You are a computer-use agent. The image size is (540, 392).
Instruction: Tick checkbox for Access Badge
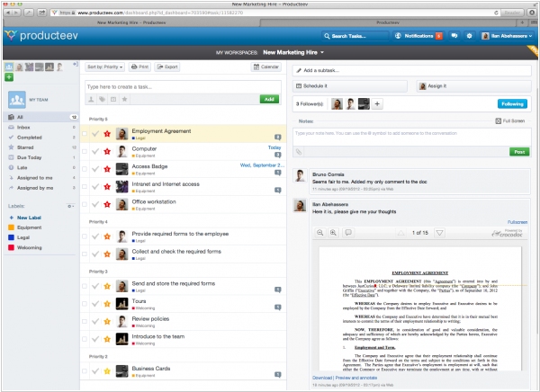pyautogui.click(x=85, y=169)
